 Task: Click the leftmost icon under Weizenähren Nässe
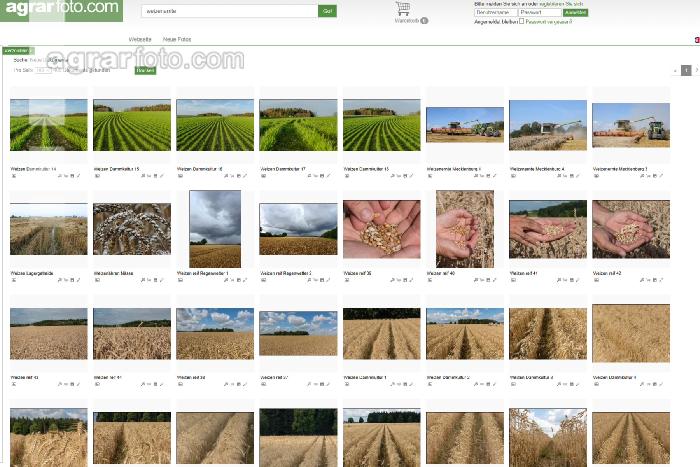click(x=97, y=280)
